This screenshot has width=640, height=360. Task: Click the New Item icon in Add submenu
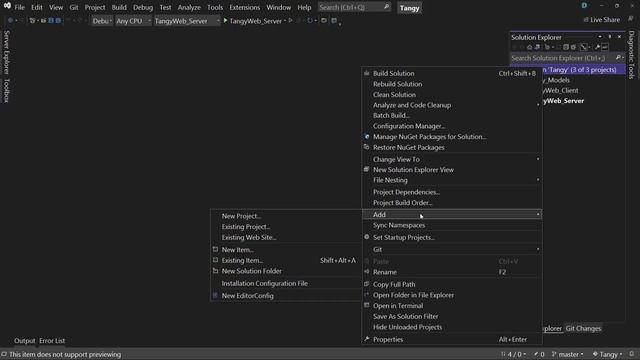pos(215,249)
